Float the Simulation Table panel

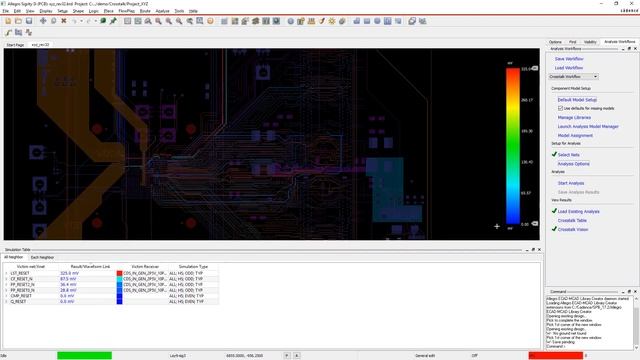[x=533, y=249]
